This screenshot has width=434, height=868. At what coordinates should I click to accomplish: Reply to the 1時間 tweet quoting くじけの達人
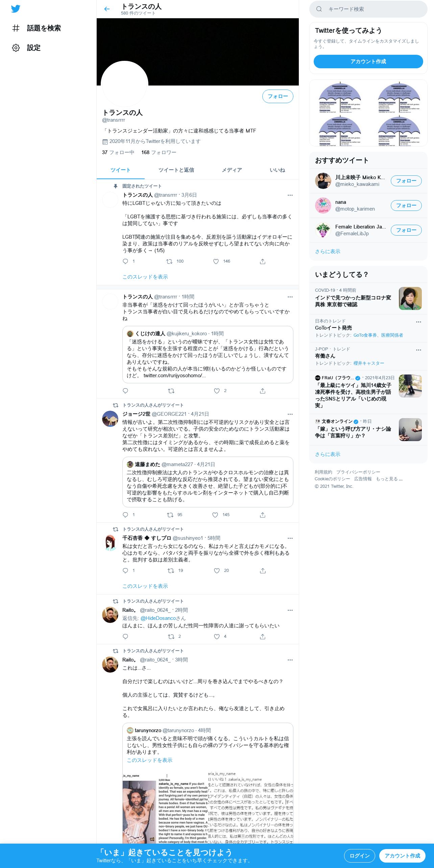[x=125, y=391]
